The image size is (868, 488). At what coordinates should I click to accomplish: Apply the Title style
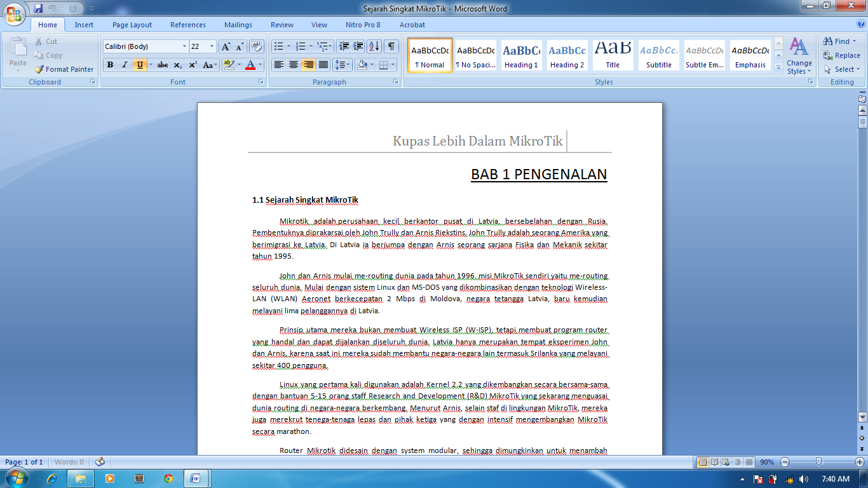pyautogui.click(x=613, y=55)
